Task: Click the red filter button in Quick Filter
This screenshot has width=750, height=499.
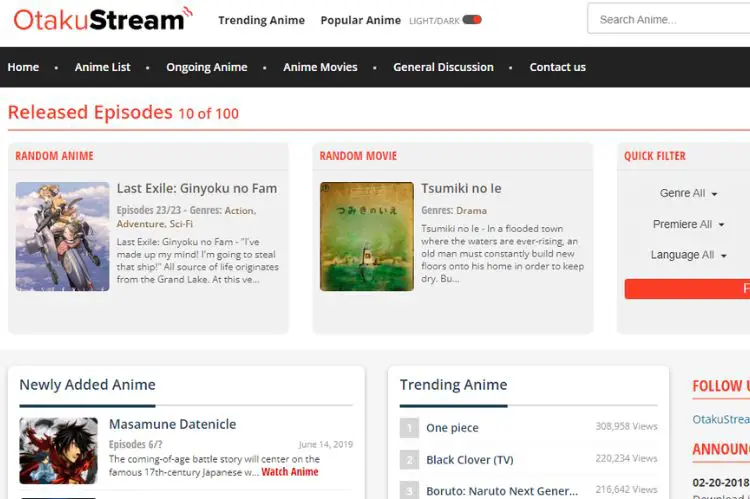Action: 687,289
